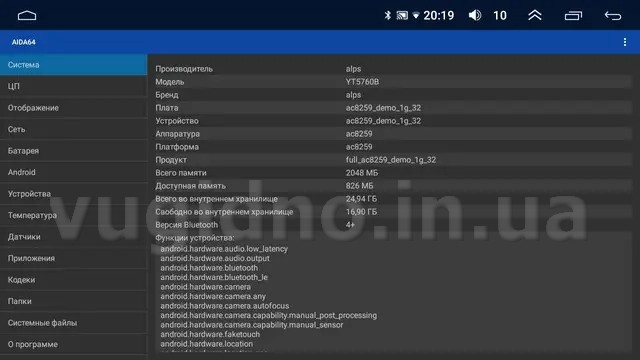The width and height of the screenshot is (640, 360).
Task: Tap the screen cast icon
Action: [x=402, y=16]
